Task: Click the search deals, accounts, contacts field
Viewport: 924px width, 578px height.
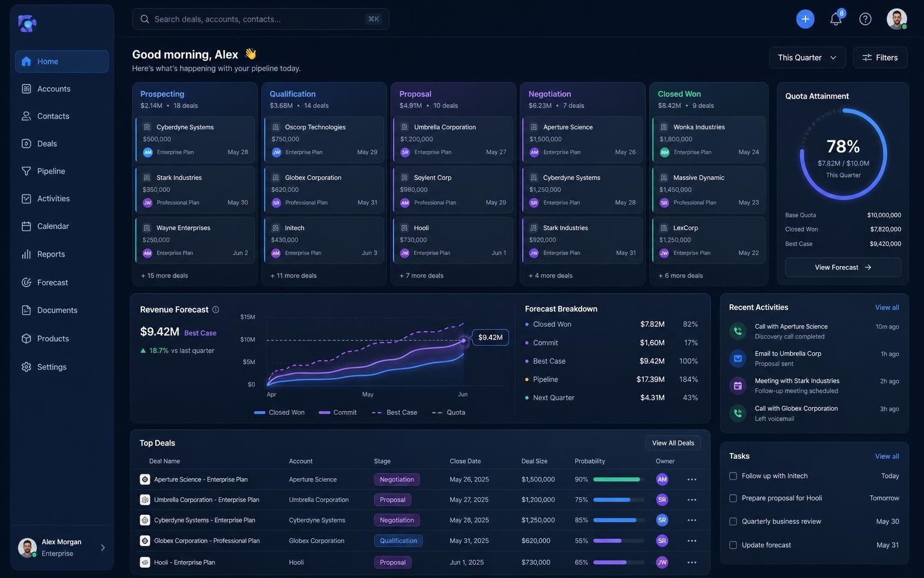Action: point(260,19)
